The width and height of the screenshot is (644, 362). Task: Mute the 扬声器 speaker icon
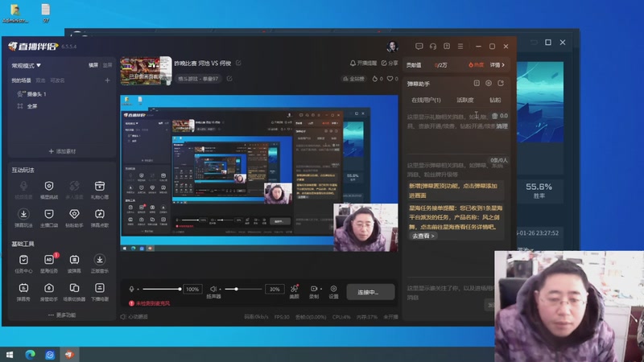point(213,289)
